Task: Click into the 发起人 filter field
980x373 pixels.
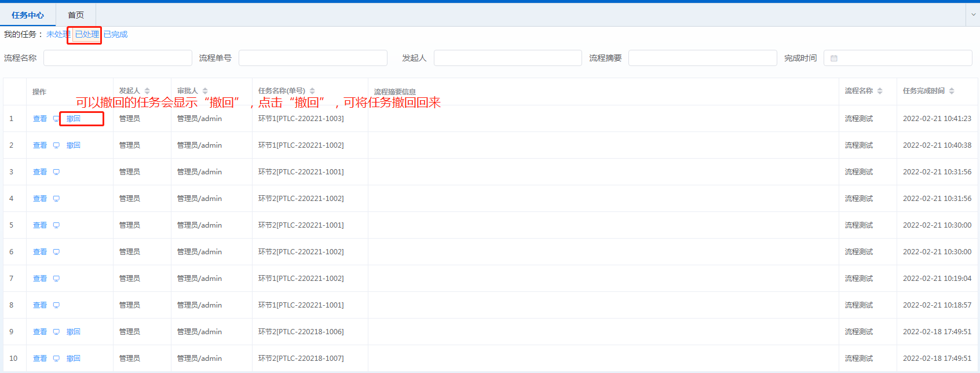Action: 507,58
